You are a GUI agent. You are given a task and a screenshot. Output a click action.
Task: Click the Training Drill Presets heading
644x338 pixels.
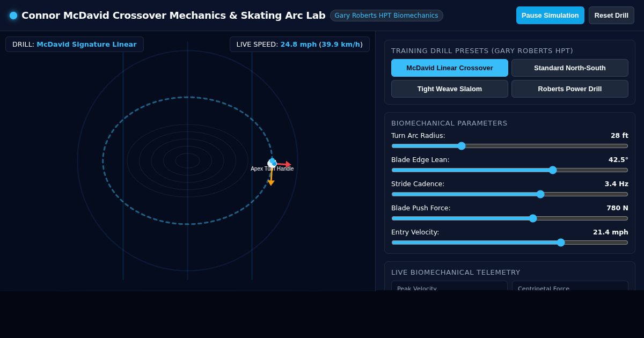(x=482, y=51)
